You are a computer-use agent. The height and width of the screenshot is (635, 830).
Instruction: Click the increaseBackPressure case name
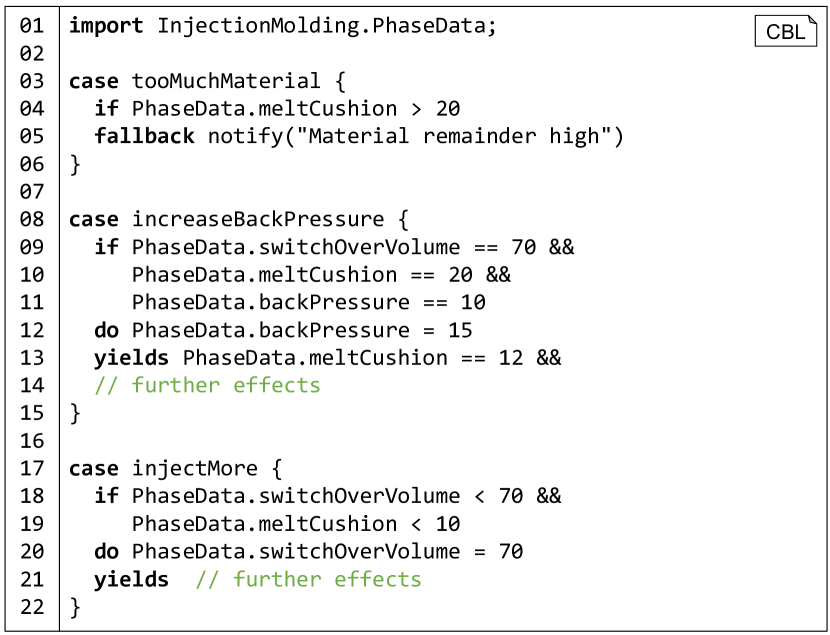[258, 219]
